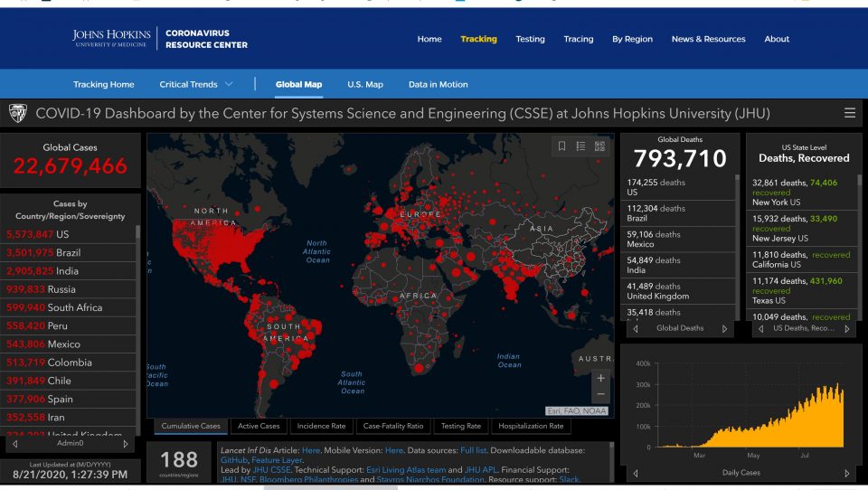This screenshot has height=490, width=868.
Task: Switch map to Active Cases view
Action: (x=259, y=426)
